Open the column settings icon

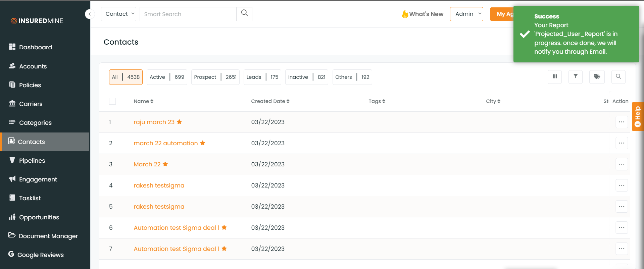click(x=555, y=77)
